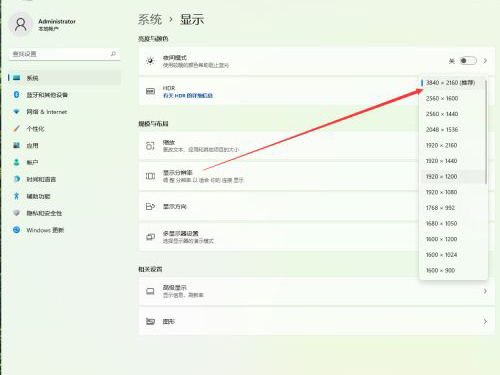This screenshot has width=500, height=375.
Task: Pick 1920 × 1200 resolution
Action: 452,177
